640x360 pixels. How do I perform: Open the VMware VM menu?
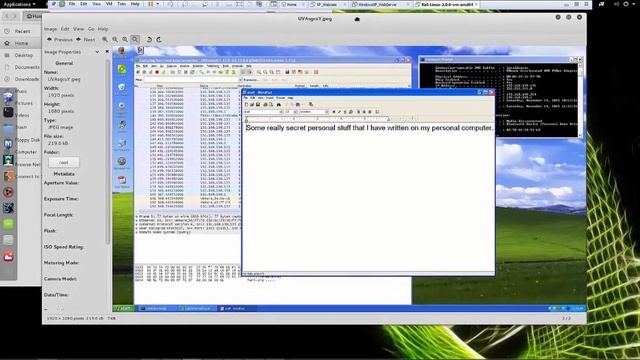(109, 4)
